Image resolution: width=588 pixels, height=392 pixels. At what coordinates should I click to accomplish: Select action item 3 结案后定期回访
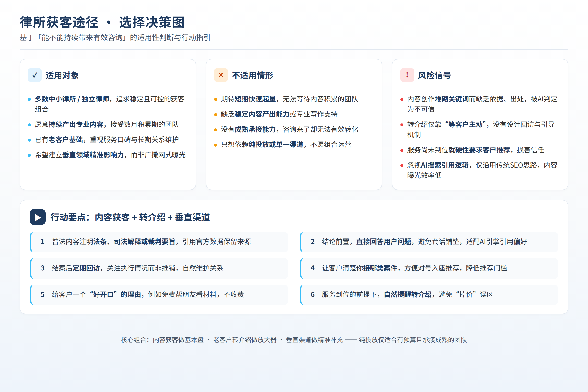tap(159, 268)
